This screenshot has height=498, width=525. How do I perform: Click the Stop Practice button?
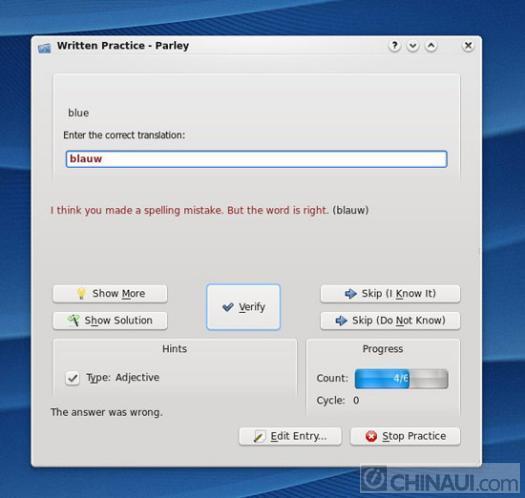pos(405,436)
